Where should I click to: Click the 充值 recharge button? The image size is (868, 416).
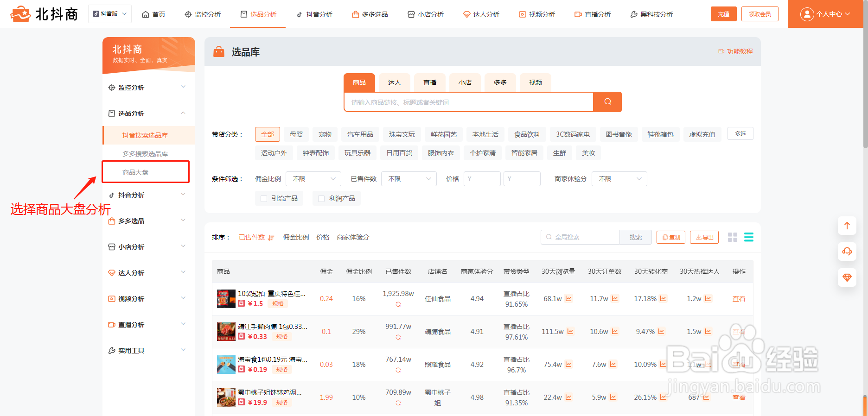click(x=724, y=14)
